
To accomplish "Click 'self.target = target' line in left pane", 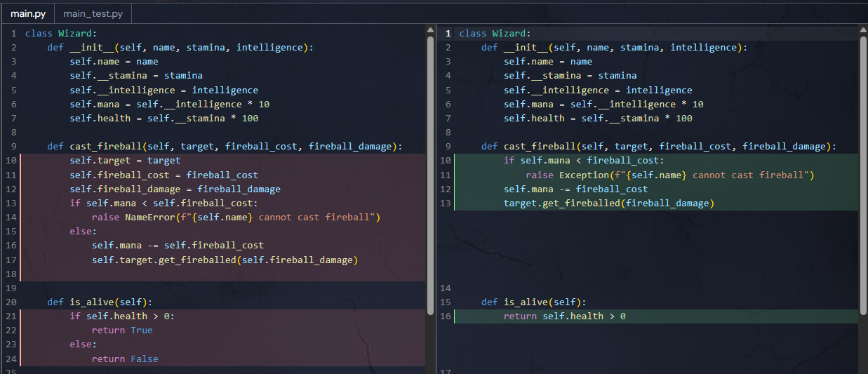I will pyautogui.click(x=125, y=161).
